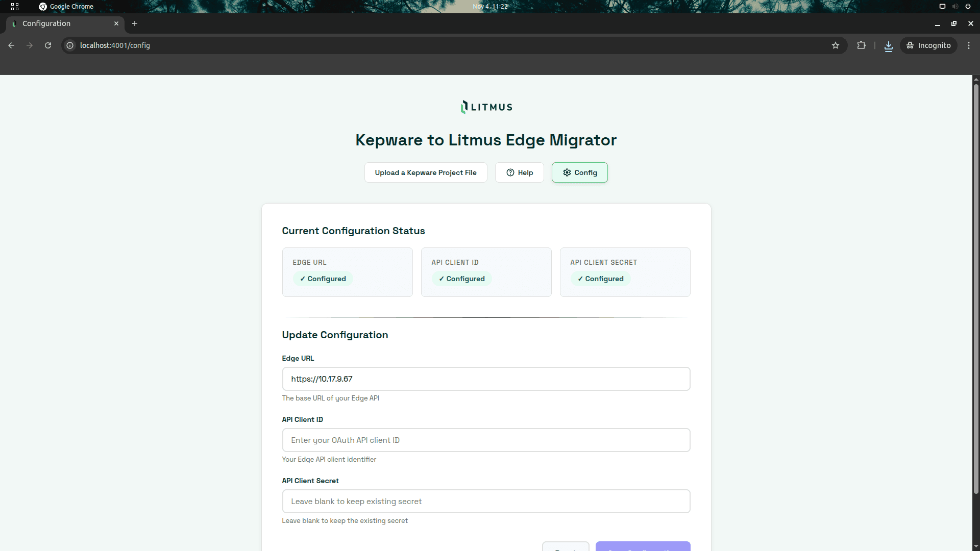Click the Litmus logo
This screenshot has height=551, width=980.
[485, 107]
